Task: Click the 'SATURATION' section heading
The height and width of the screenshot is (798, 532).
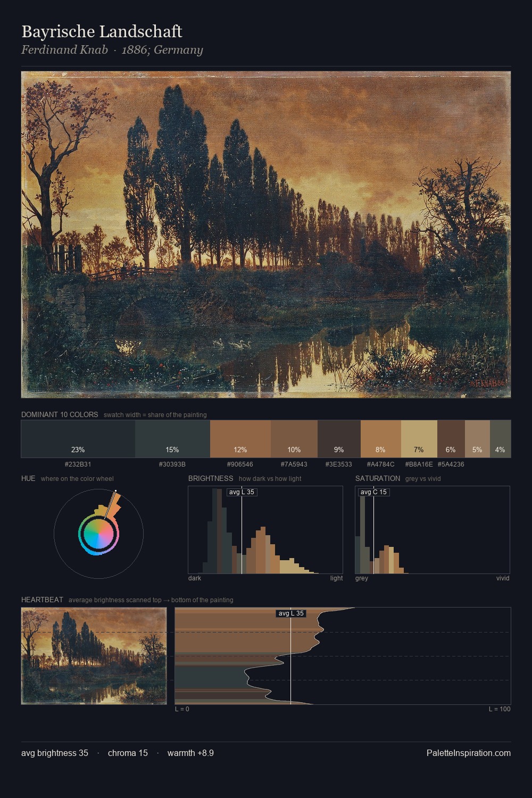Action: [378, 478]
